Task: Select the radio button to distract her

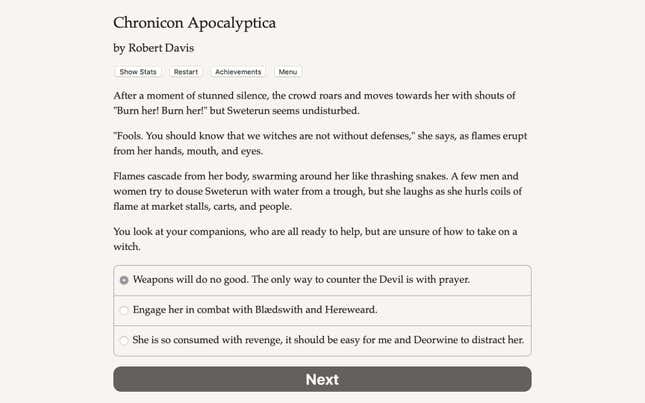Action: [124, 340]
